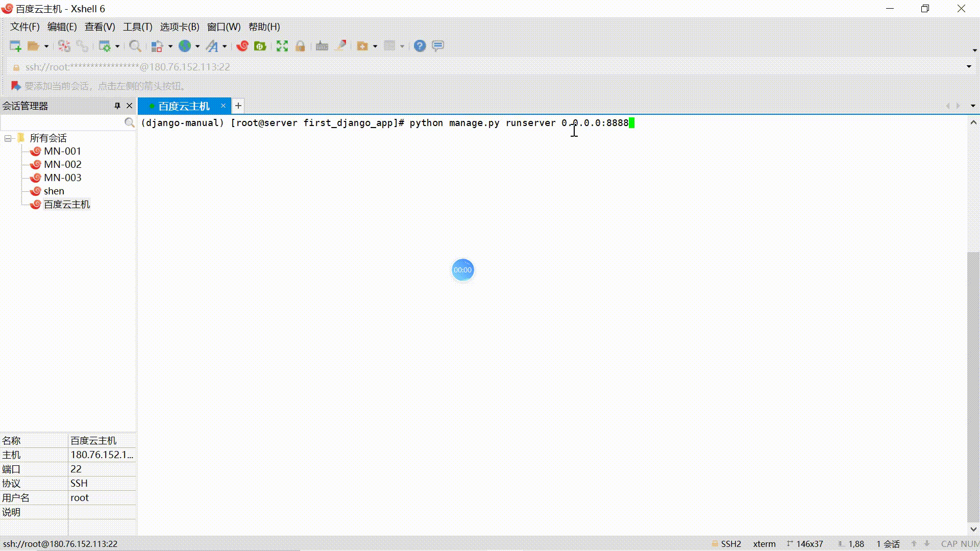Select the shen session entry
The height and width of the screenshot is (551, 980).
(x=54, y=190)
